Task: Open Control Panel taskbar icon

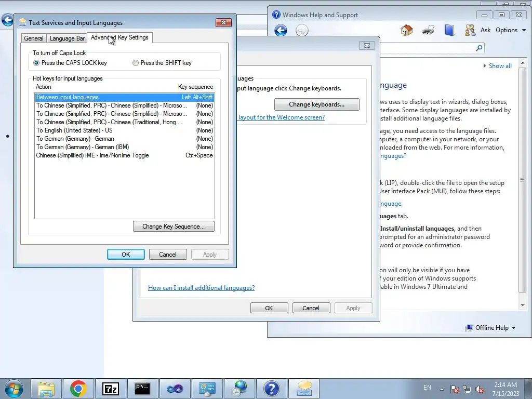Action: (x=207, y=389)
